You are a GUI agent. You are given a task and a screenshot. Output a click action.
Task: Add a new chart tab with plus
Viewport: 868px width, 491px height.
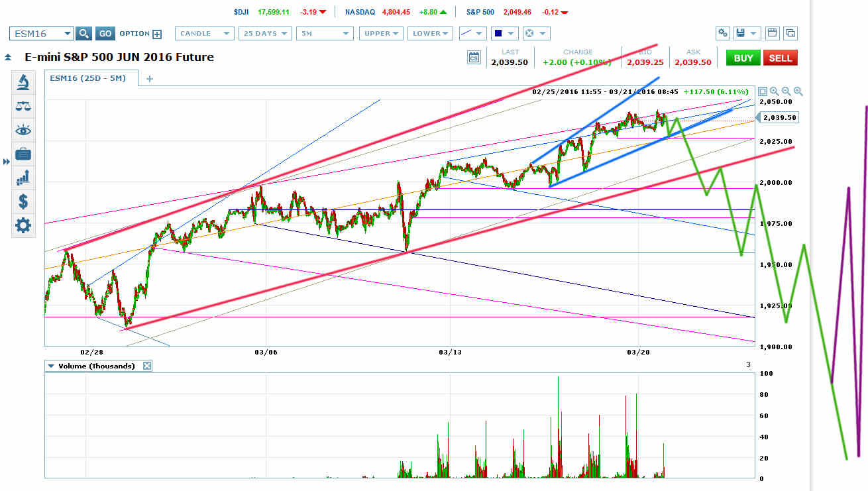pyautogui.click(x=150, y=79)
